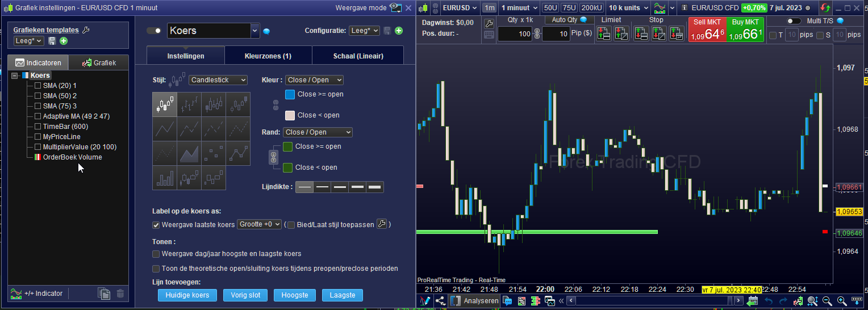Open the Candlestick style dropdown
This screenshot has height=310, width=868.
click(218, 80)
